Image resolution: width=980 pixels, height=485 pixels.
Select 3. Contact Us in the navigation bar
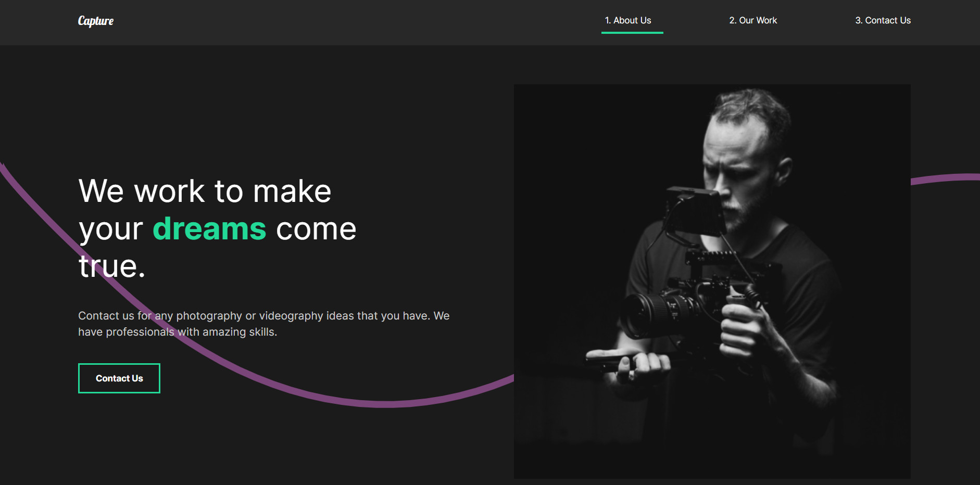(883, 20)
